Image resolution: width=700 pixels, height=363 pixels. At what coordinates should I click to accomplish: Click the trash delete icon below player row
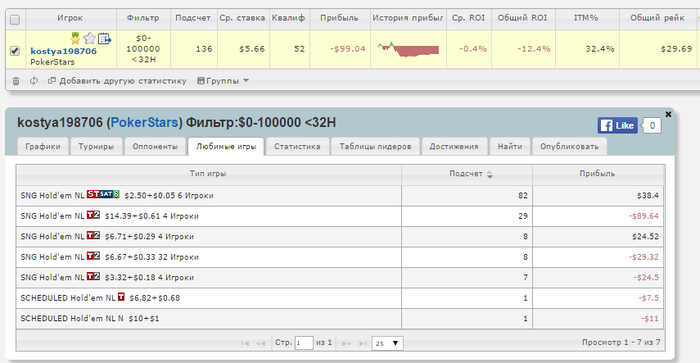click(x=16, y=81)
